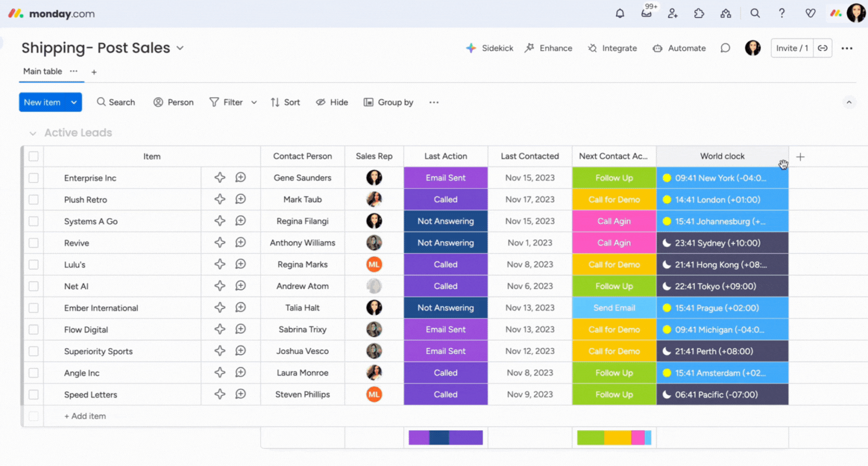The image size is (868, 466).
Task: Check the Net AI row checkbox
Action: [34, 286]
